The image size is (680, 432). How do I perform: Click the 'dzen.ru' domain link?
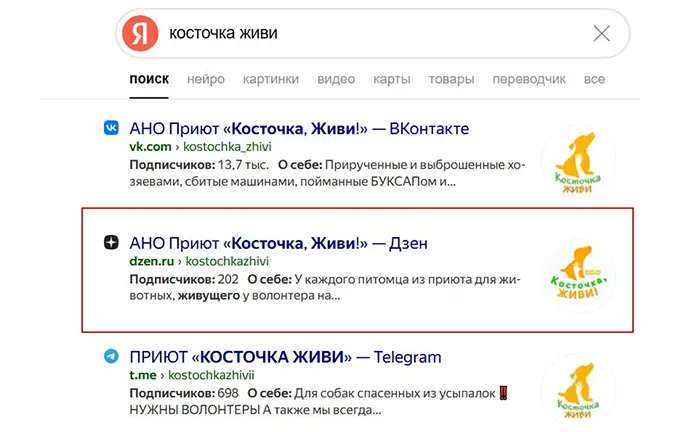(152, 261)
